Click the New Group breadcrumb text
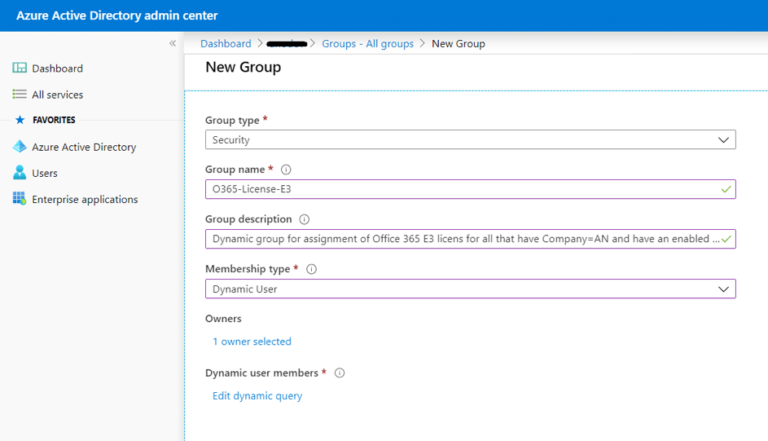Image resolution: width=768 pixels, height=441 pixels. (x=458, y=44)
